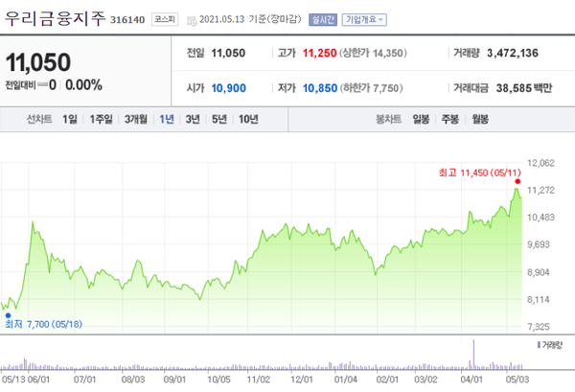The height and width of the screenshot is (392, 575).
Task: Click the 10,483 y-axis label
Action: click(x=540, y=218)
